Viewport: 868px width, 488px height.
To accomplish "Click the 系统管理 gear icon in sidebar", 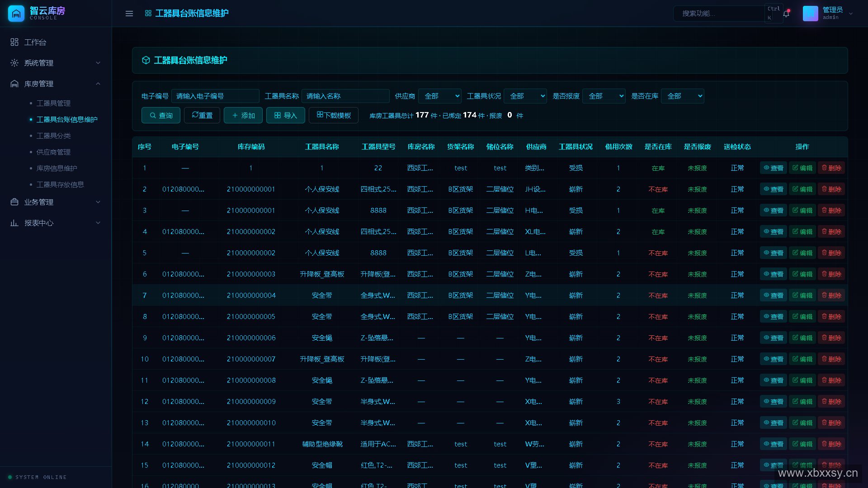I will (x=14, y=63).
